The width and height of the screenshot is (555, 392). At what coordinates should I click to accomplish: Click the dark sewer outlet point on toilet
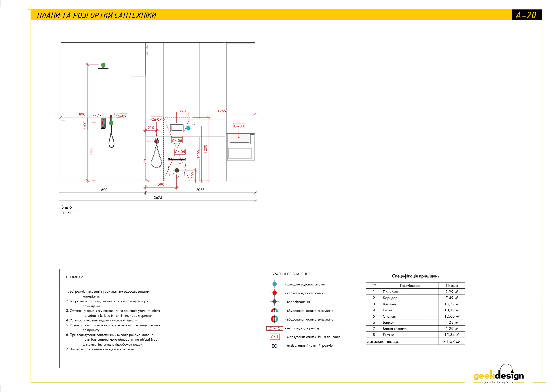point(177,170)
